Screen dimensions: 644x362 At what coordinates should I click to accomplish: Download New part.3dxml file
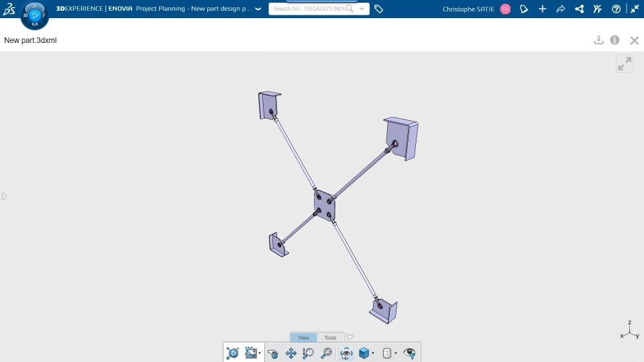[599, 40]
